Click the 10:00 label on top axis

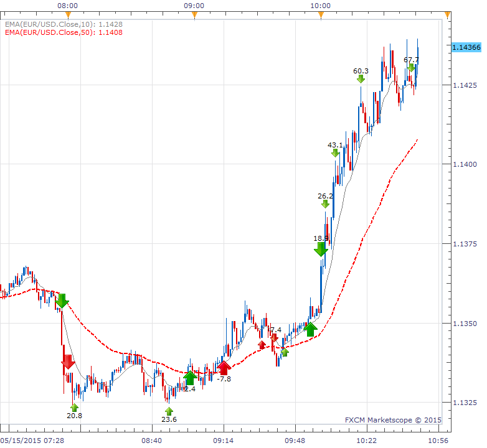[x=321, y=6]
